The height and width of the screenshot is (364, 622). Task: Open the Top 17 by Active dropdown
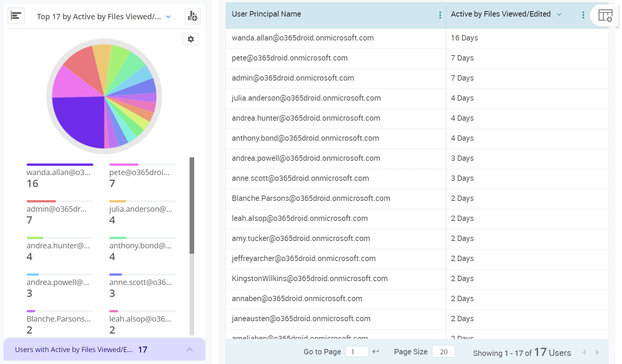[x=168, y=17]
